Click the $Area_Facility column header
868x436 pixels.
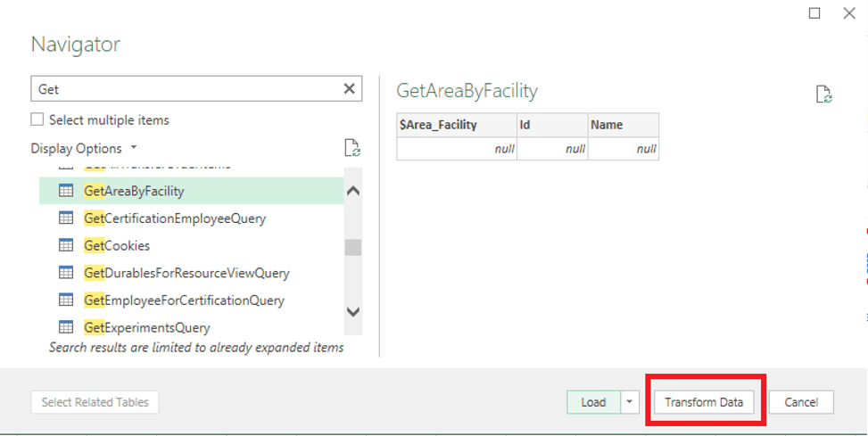click(456, 125)
